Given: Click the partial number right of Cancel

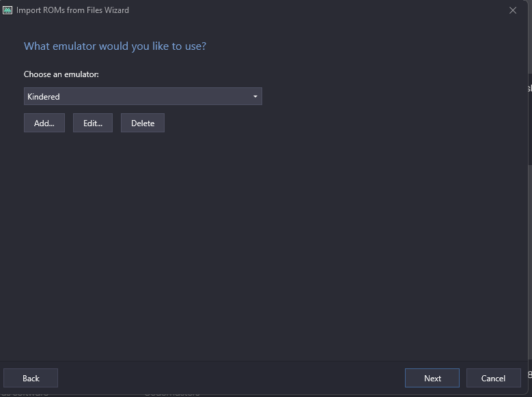Looking at the screenshot, I should (x=529, y=374).
